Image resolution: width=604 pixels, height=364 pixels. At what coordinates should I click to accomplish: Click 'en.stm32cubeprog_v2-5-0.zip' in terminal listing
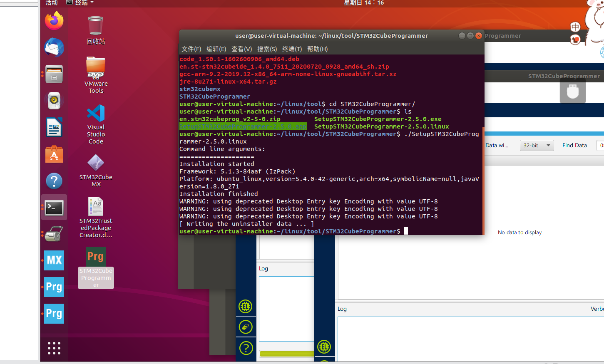230,119
